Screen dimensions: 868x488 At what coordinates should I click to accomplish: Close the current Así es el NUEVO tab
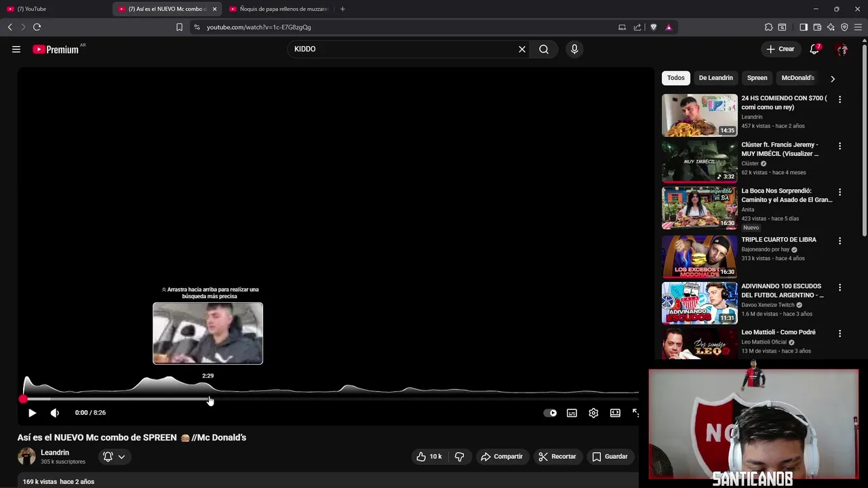tap(214, 9)
